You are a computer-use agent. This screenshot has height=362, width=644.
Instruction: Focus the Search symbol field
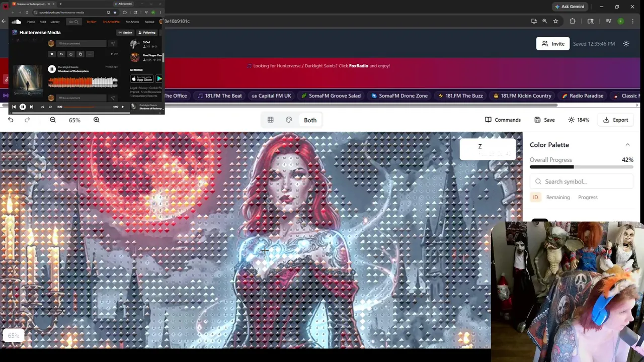[582, 182]
